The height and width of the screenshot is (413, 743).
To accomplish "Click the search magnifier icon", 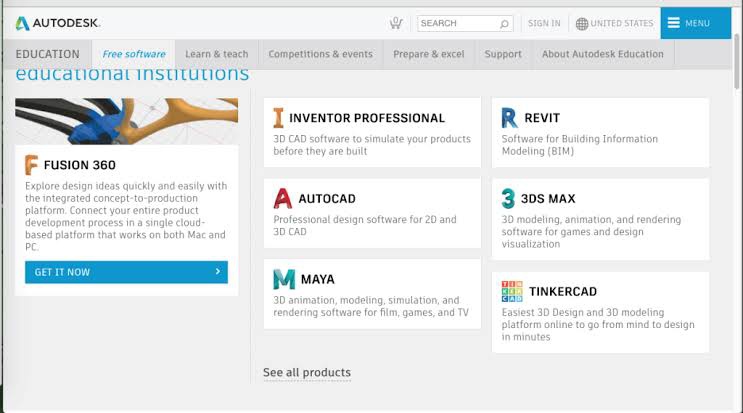I will point(504,23).
